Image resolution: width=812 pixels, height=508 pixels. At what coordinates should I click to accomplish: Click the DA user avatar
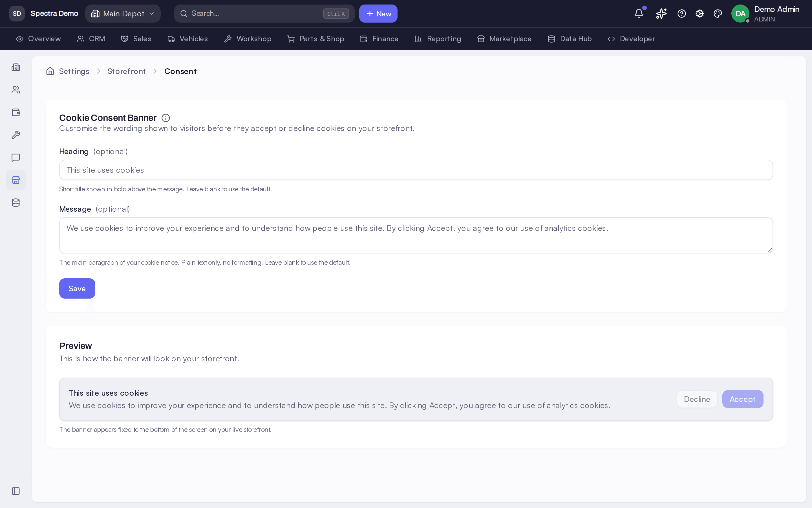pyautogui.click(x=740, y=14)
